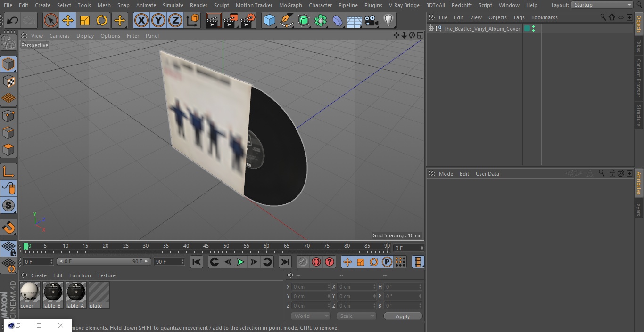Toggle Snap magnet icon
Image resolution: width=644 pixels, height=332 pixels.
8,227
